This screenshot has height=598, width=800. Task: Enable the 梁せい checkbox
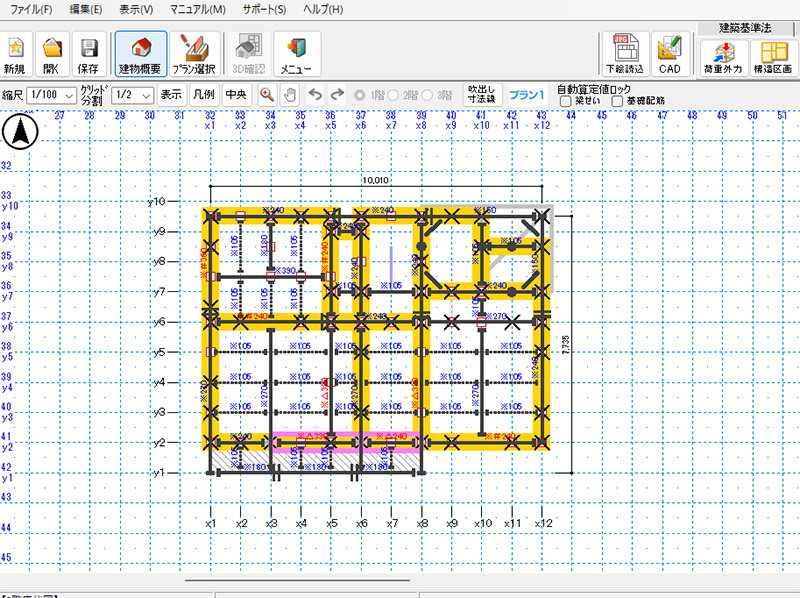coord(566,101)
